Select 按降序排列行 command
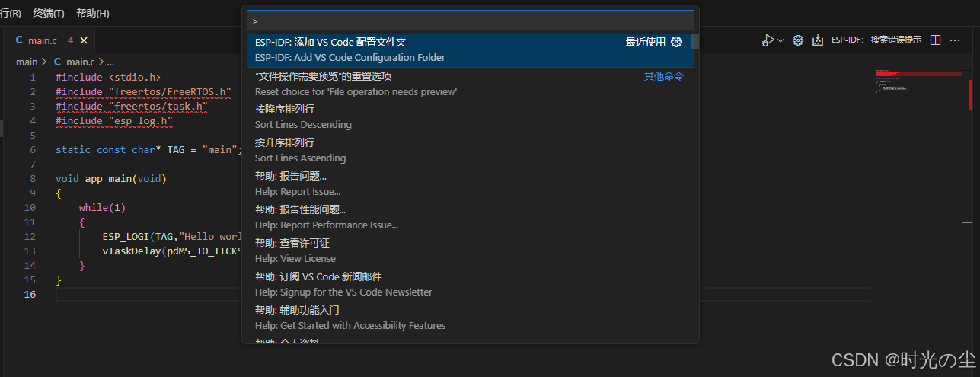 (471, 117)
